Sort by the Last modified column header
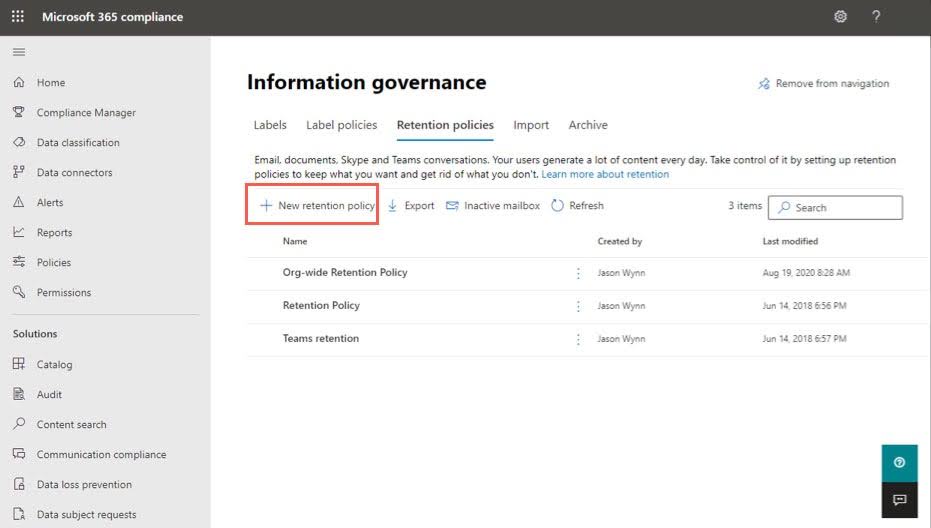 coord(790,241)
